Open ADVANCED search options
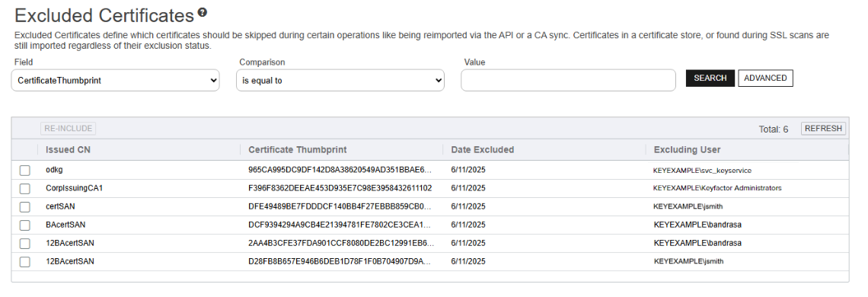 [765, 78]
